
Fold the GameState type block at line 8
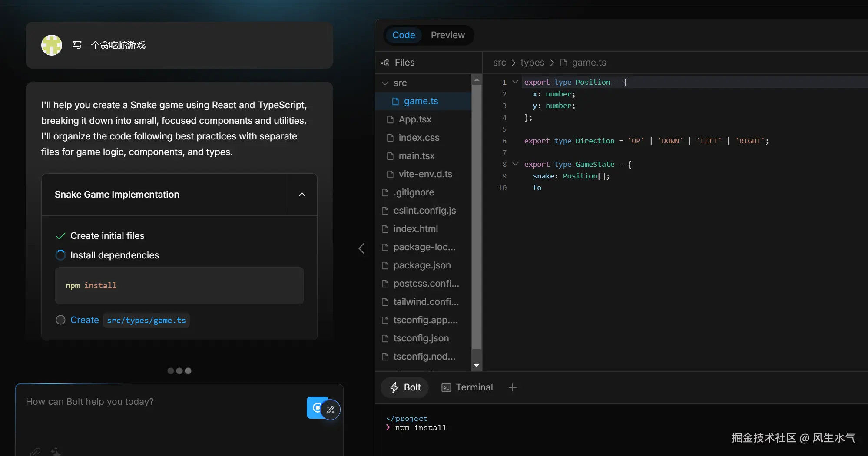pyautogui.click(x=515, y=164)
